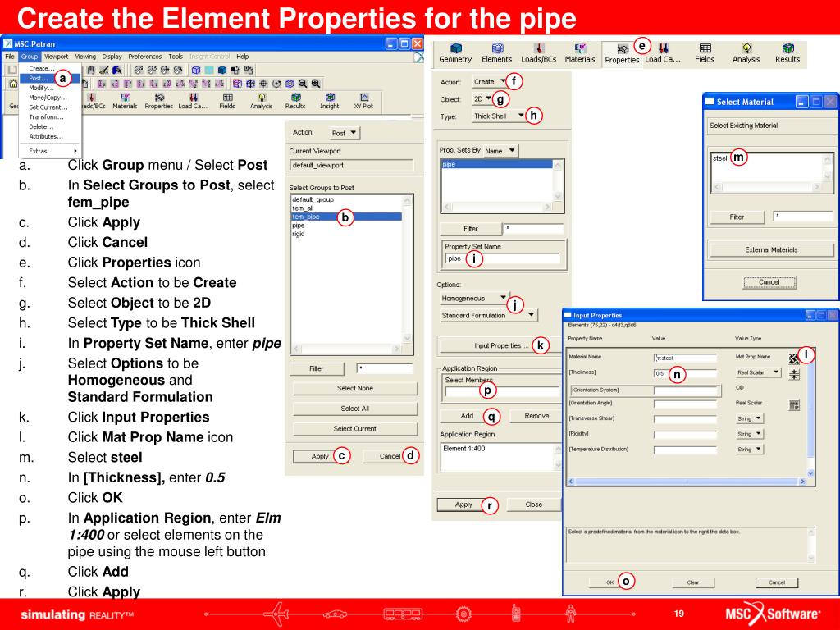Open Elements application icon in right toolbar
This screenshot has height=630, width=840.
click(x=496, y=53)
